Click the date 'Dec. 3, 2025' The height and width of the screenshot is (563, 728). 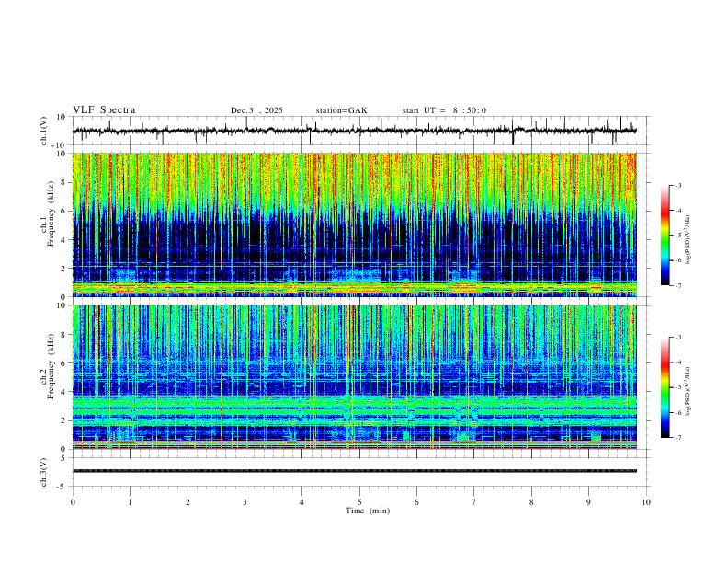[256, 110]
